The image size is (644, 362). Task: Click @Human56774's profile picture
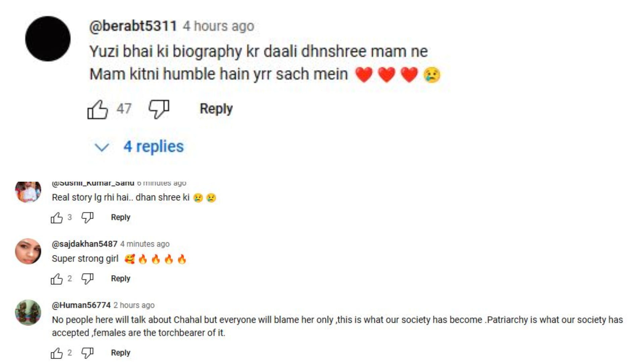28,312
